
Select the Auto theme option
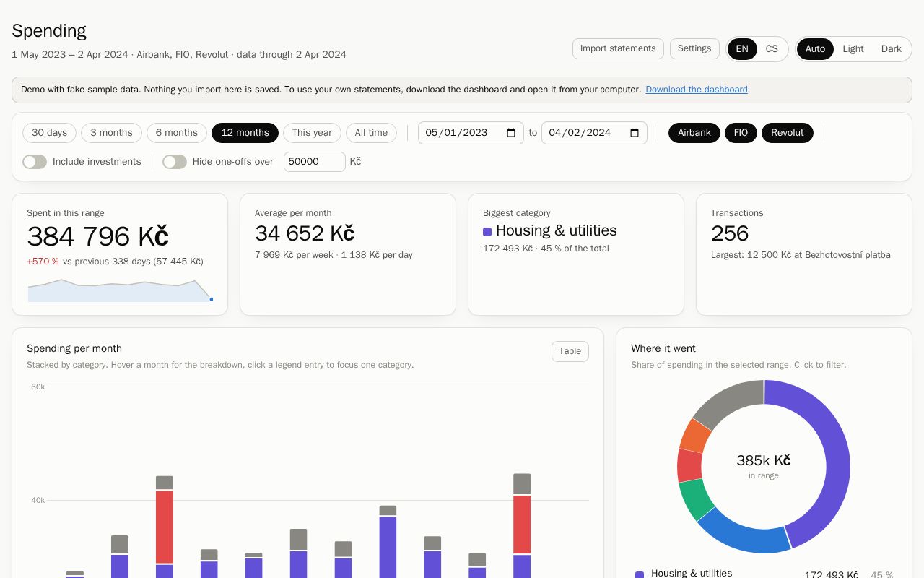tap(815, 49)
